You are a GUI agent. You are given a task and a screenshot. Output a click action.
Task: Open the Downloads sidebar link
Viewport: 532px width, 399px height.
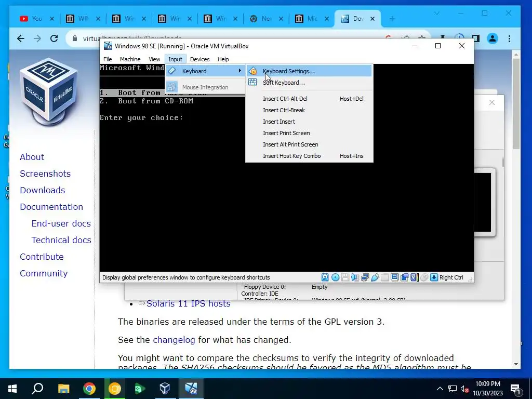(x=43, y=190)
